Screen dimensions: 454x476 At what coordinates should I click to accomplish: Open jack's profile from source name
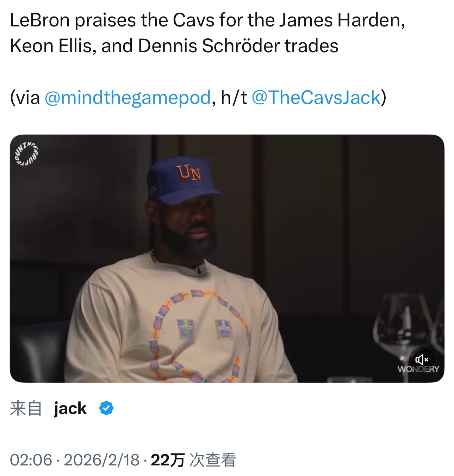[x=70, y=408]
